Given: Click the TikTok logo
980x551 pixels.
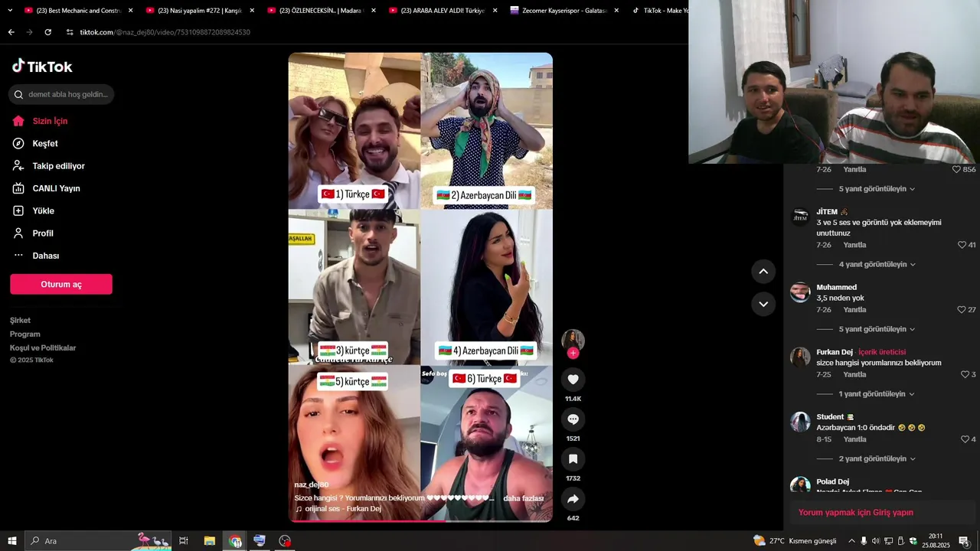Looking at the screenshot, I should click(x=42, y=67).
